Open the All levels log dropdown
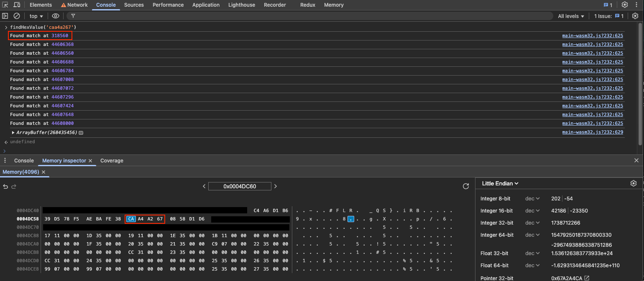 (571, 16)
